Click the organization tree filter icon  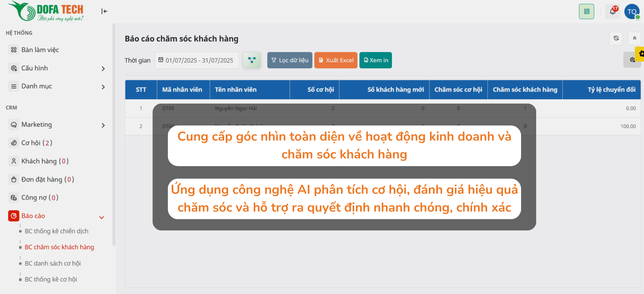pos(252,60)
